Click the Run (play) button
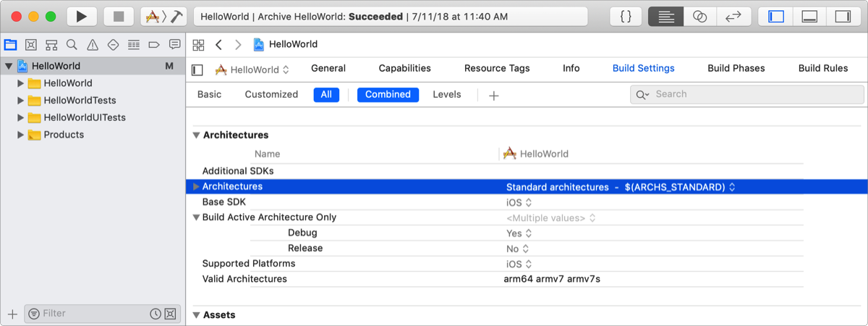 pyautogui.click(x=81, y=16)
